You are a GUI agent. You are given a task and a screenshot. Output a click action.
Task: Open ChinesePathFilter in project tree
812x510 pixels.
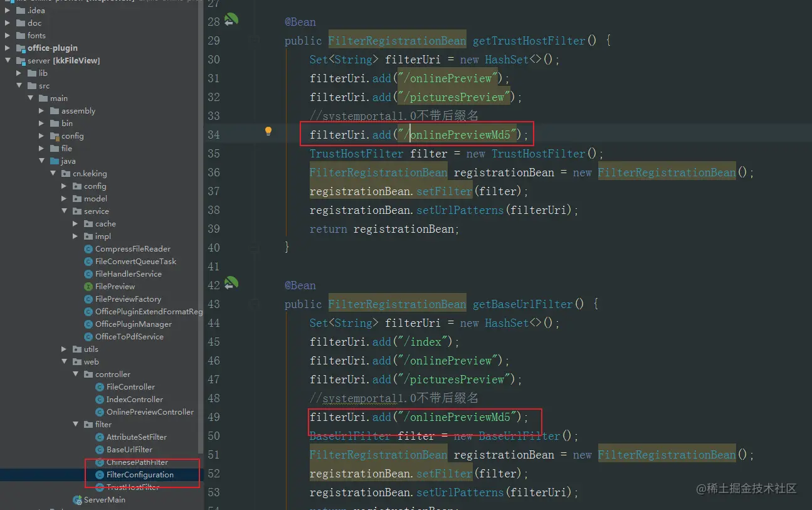click(137, 462)
